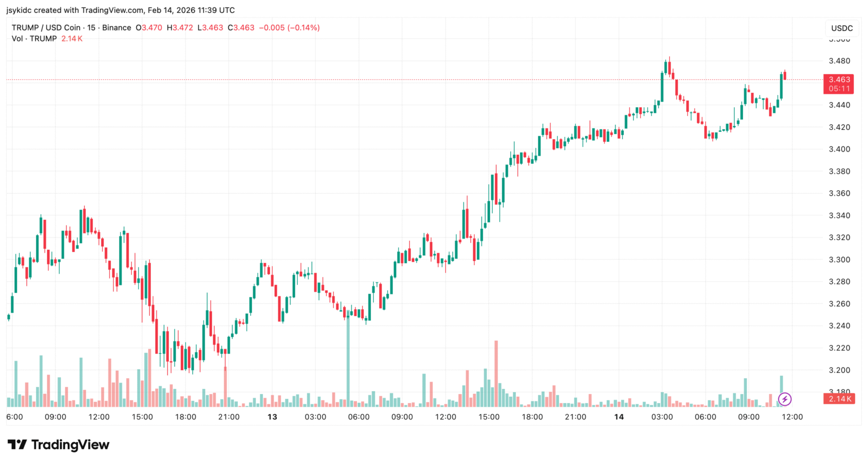Click the red 2.14 K volume axis label
This screenshot has width=868, height=464.
839,399
